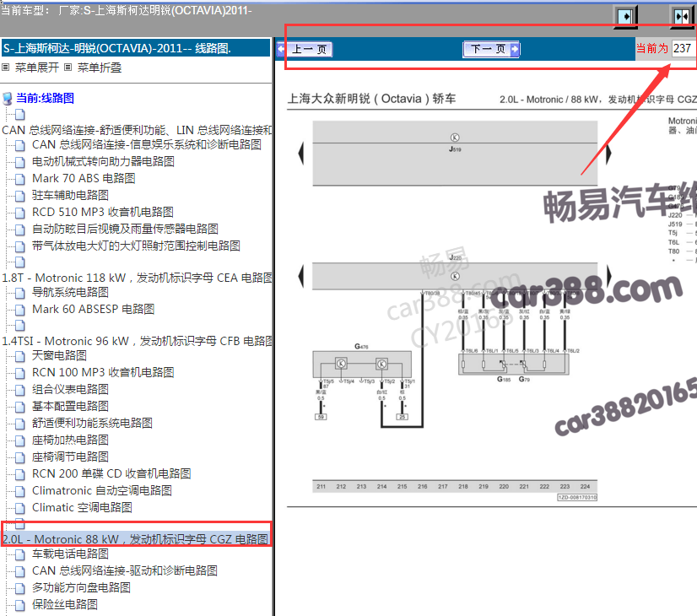This screenshot has width=697, height=616.
Task: Open Climatronic 自动空调电路图
Action: (x=102, y=490)
